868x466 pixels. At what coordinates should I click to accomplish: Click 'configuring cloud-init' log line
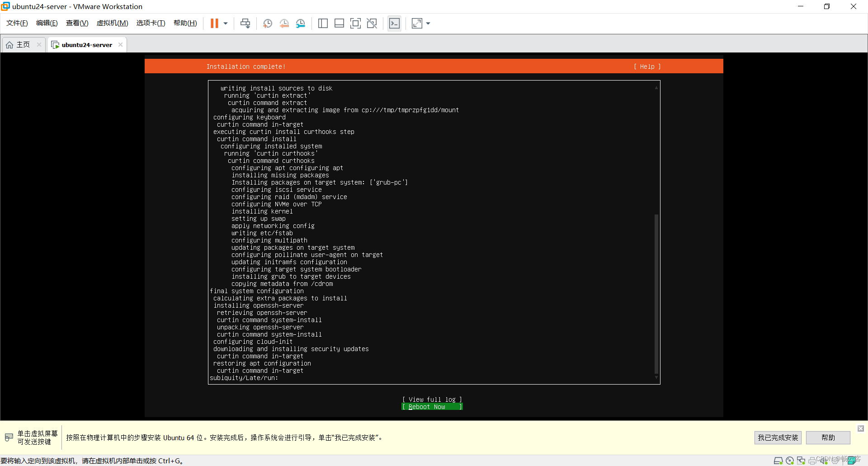pos(253,342)
